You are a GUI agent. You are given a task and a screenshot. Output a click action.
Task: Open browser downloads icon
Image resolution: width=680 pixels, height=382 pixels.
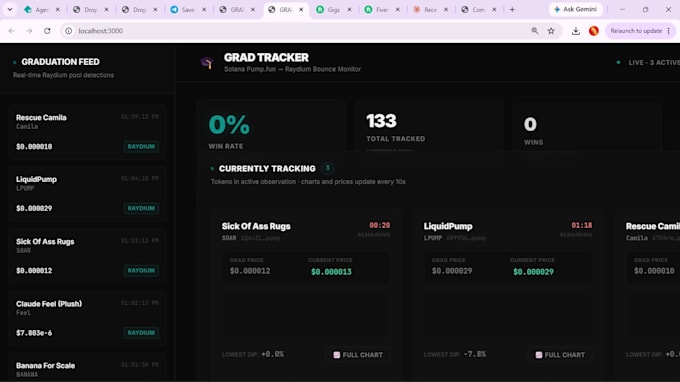[x=575, y=31]
